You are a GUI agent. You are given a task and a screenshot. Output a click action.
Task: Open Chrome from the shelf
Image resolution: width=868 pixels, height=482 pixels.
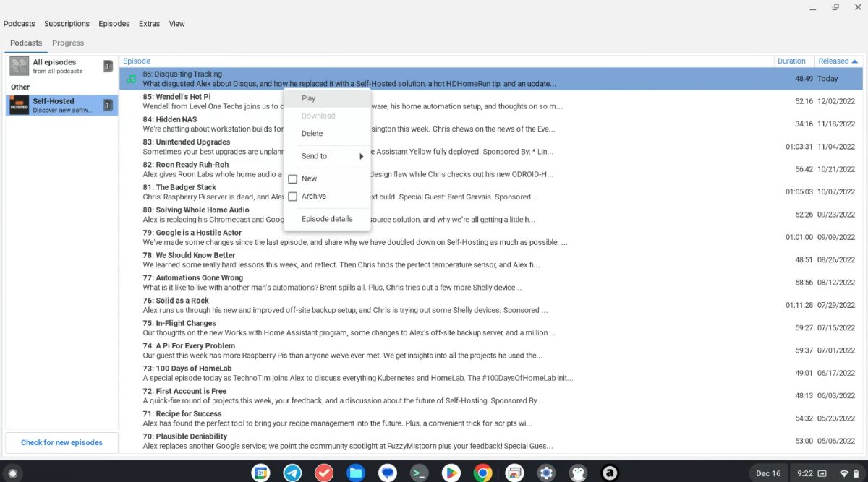tap(484, 473)
